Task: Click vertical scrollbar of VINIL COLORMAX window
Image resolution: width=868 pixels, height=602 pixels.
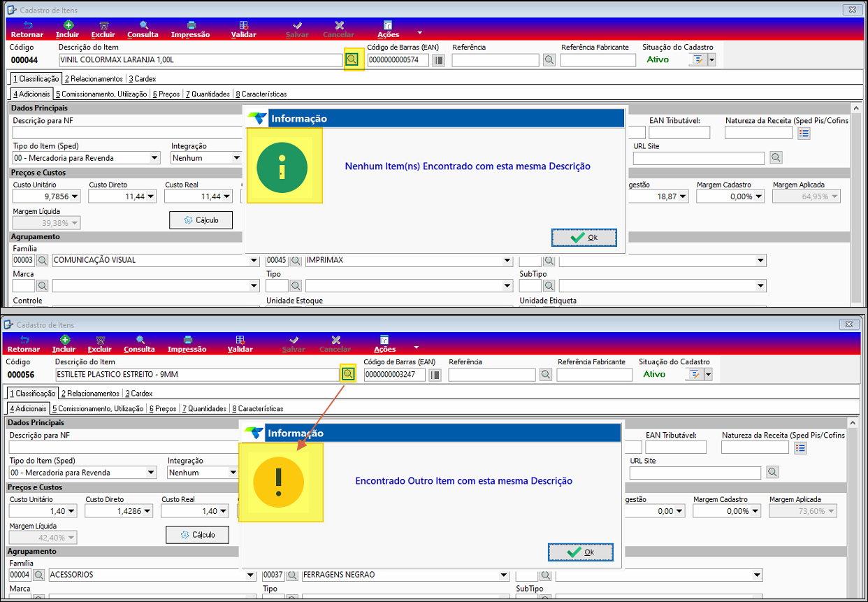Action: [x=855, y=203]
